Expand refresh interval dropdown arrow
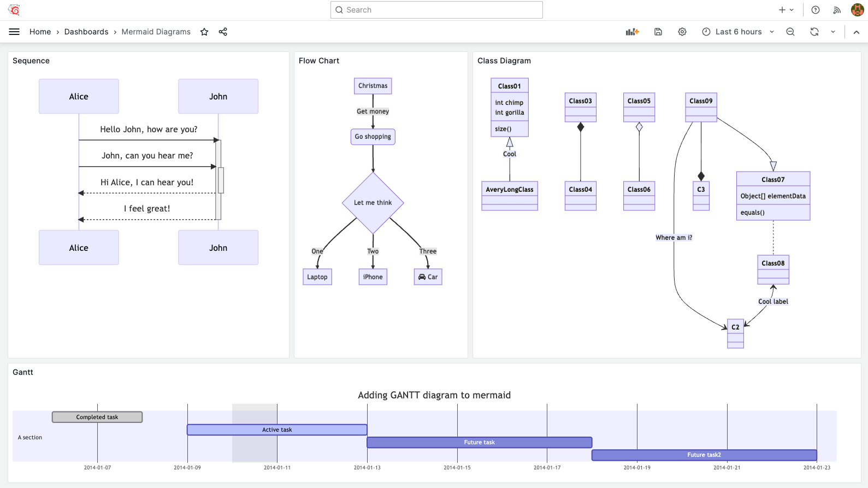Screen dimensions: 868x488 pyautogui.click(x=833, y=32)
